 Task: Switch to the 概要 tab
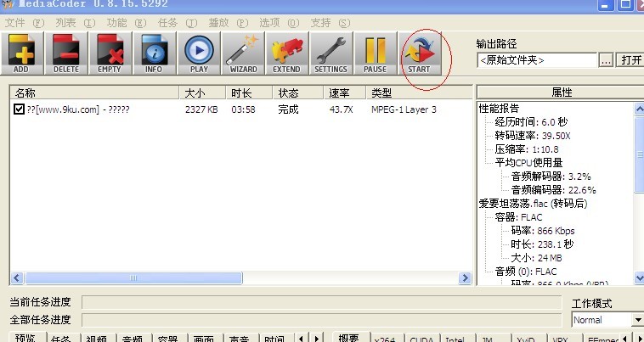[349, 338]
